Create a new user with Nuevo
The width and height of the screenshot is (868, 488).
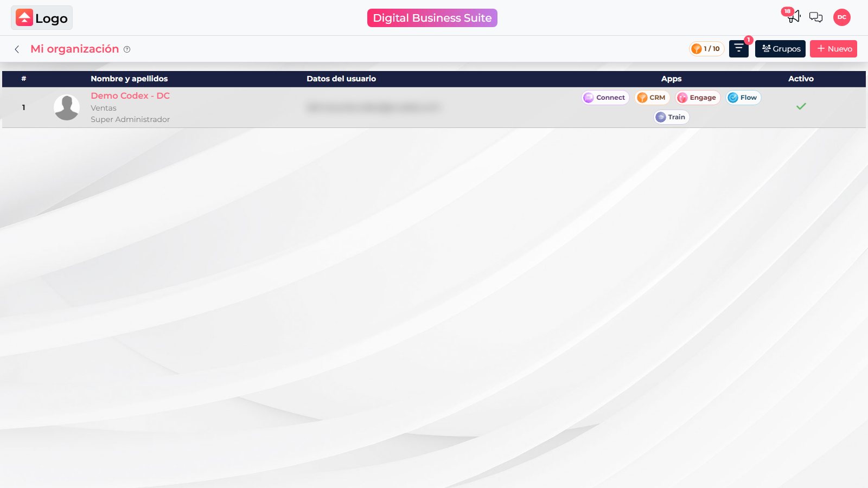pos(833,49)
